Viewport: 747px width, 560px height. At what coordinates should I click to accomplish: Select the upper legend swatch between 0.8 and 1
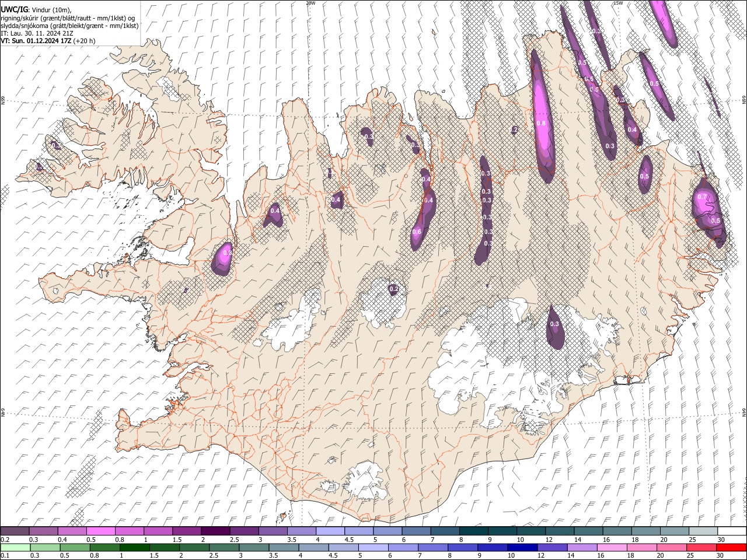point(130,531)
